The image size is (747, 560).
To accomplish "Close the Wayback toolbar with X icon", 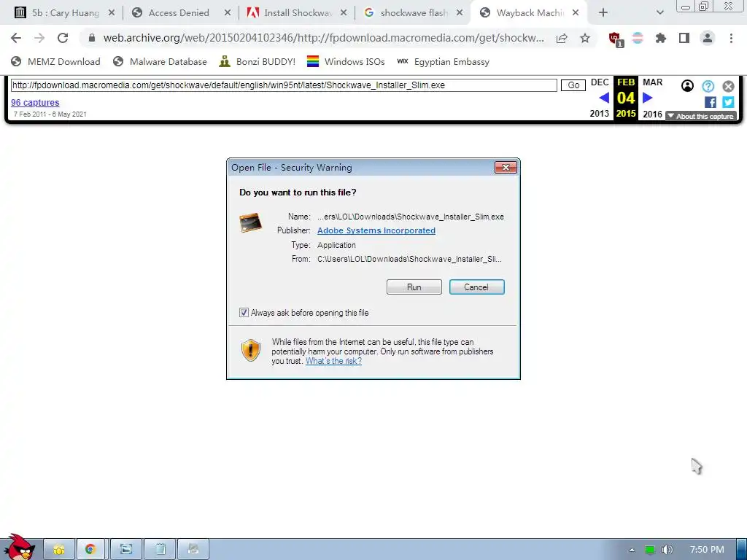I will [x=728, y=86].
